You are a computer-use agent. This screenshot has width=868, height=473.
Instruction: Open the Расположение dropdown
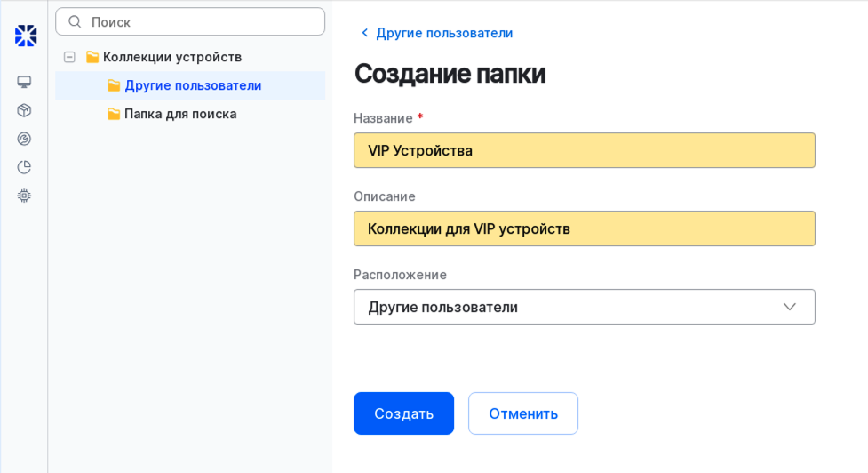(x=569, y=307)
